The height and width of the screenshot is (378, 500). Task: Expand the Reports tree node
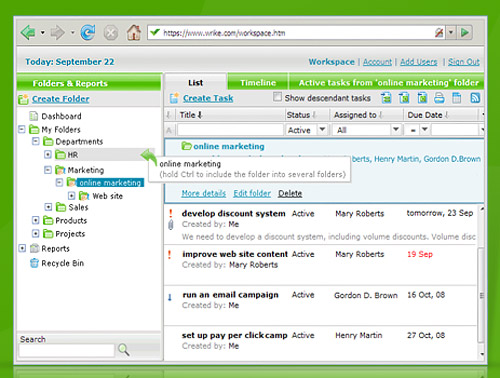pyautogui.click(x=22, y=248)
